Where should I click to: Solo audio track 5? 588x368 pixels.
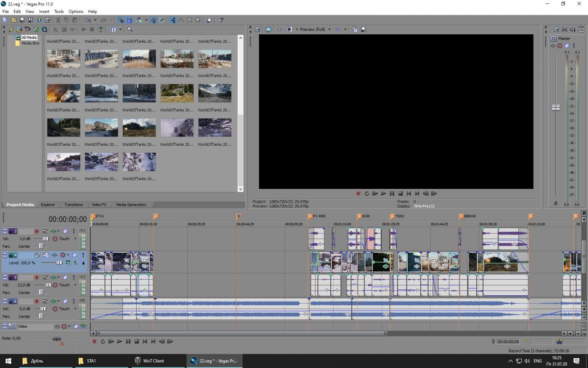74,278
